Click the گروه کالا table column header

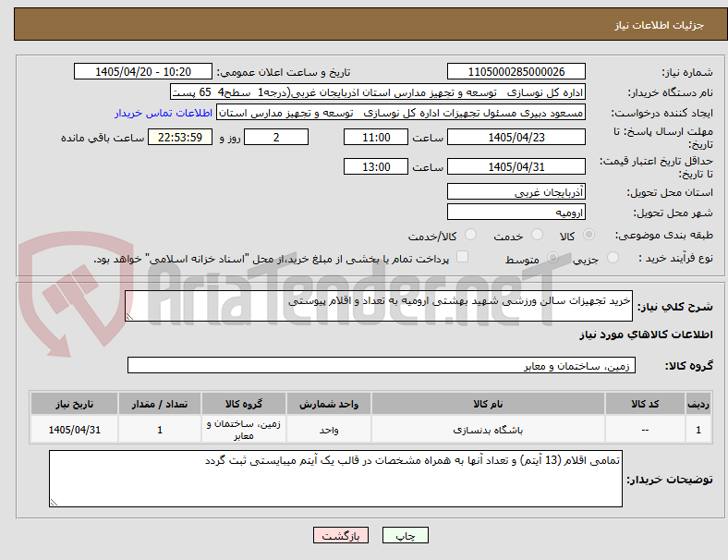(x=244, y=404)
